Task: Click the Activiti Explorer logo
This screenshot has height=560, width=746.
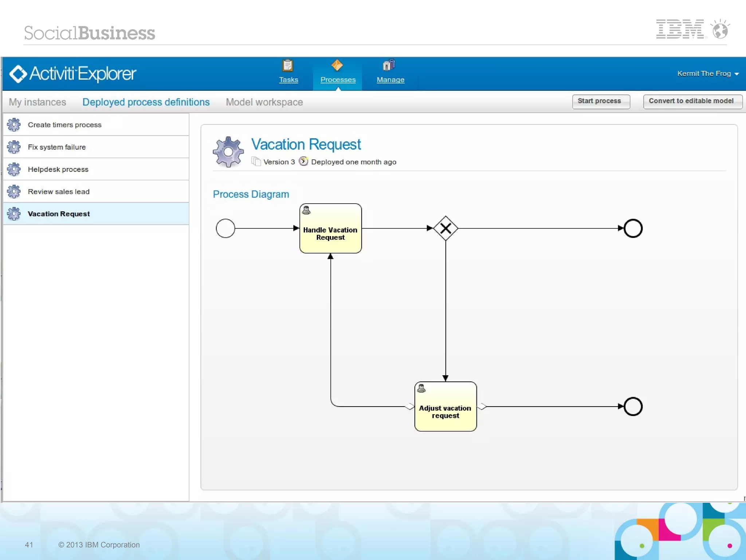Action: (73, 74)
